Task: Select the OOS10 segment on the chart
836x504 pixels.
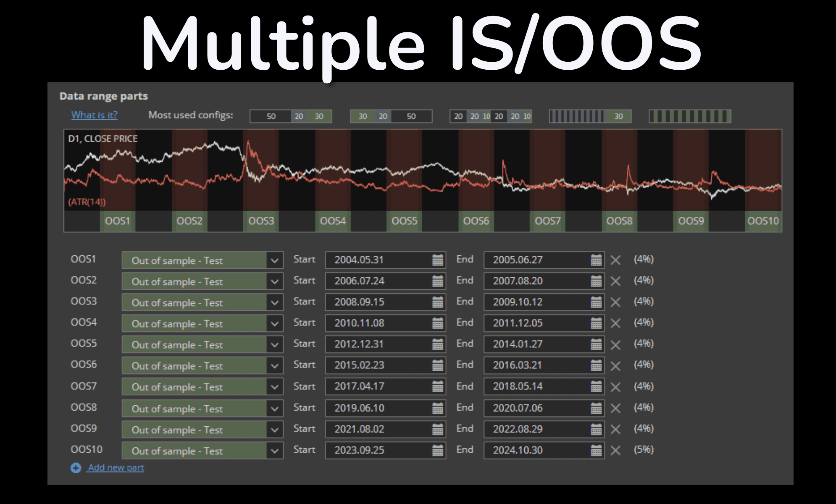Action: 763,221
